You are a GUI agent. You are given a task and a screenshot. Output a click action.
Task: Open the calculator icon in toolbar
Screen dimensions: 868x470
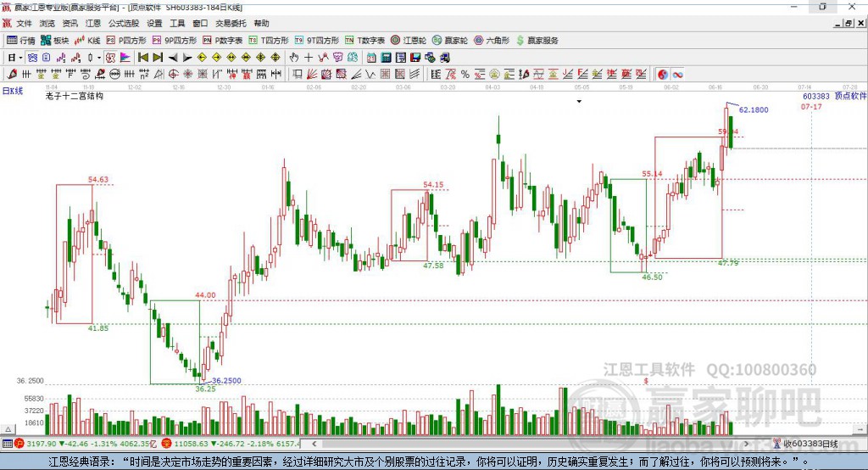[387, 58]
